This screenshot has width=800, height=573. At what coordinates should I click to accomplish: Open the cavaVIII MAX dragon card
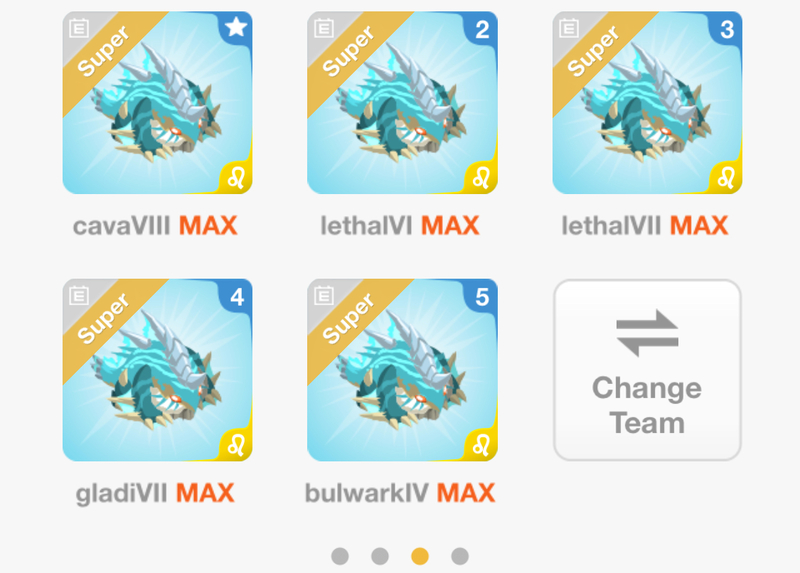click(157, 103)
